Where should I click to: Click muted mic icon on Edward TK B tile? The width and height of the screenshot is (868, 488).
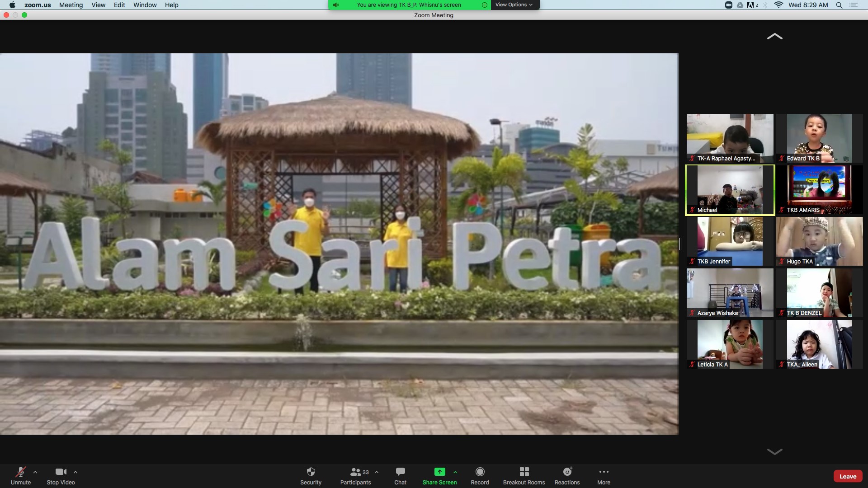pyautogui.click(x=782, y=159)
